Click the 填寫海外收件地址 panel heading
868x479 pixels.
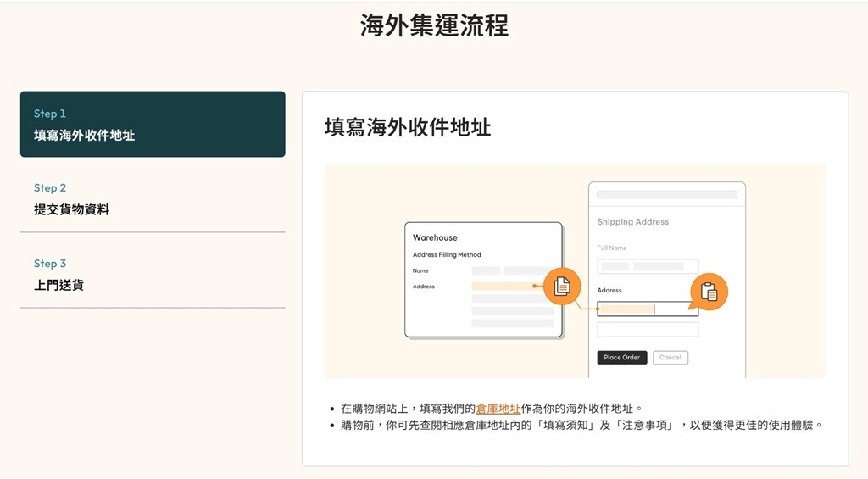[408, 127]
